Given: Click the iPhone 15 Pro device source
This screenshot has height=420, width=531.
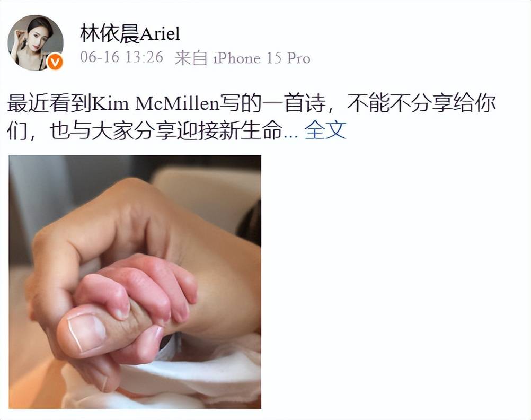Looking at the screenshot, I should tap(262, 58).
